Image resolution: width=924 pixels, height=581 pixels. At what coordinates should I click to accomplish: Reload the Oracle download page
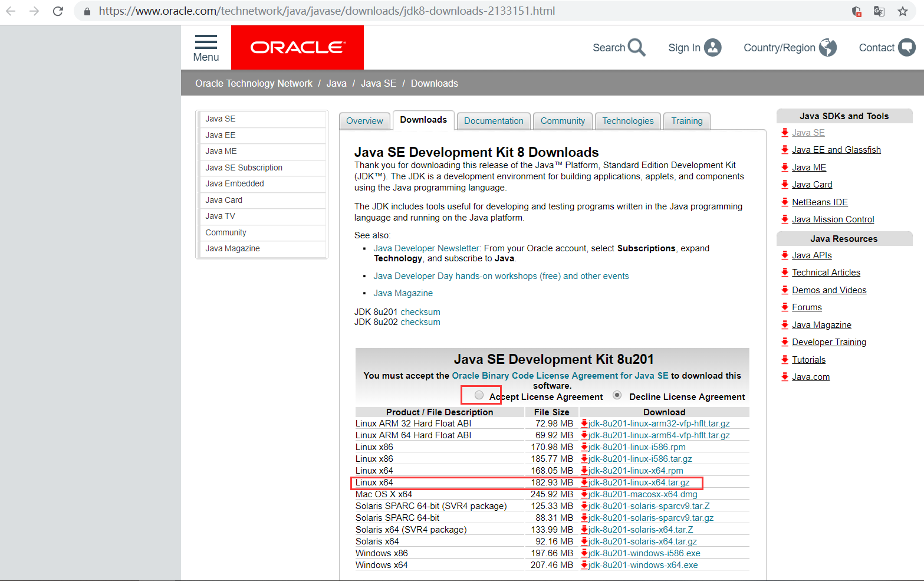coord(58,11)
